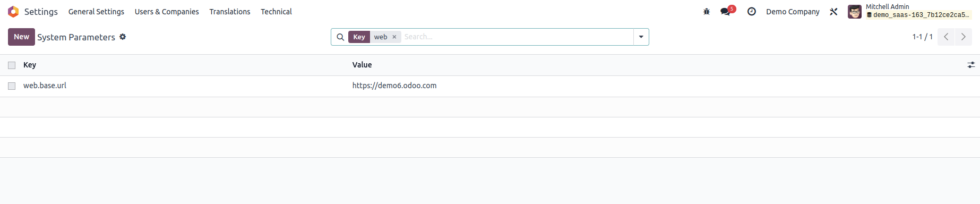
Task: Open the Technical menu
Action: coord(276,12)
